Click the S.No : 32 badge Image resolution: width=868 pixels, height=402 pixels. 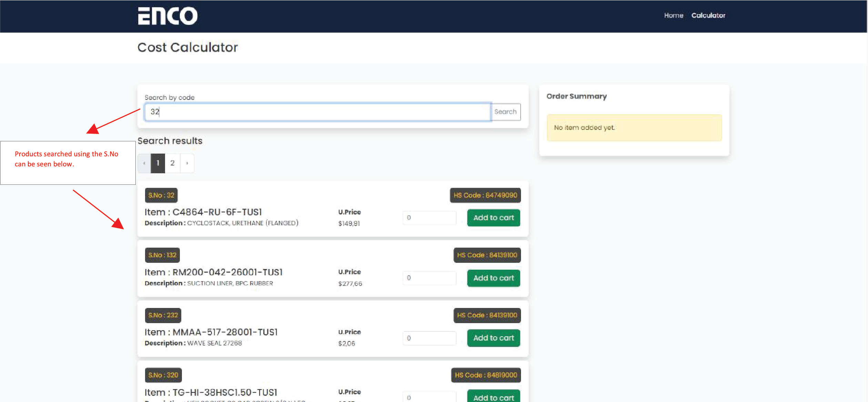pyautogui.click(x=161, y=195)
